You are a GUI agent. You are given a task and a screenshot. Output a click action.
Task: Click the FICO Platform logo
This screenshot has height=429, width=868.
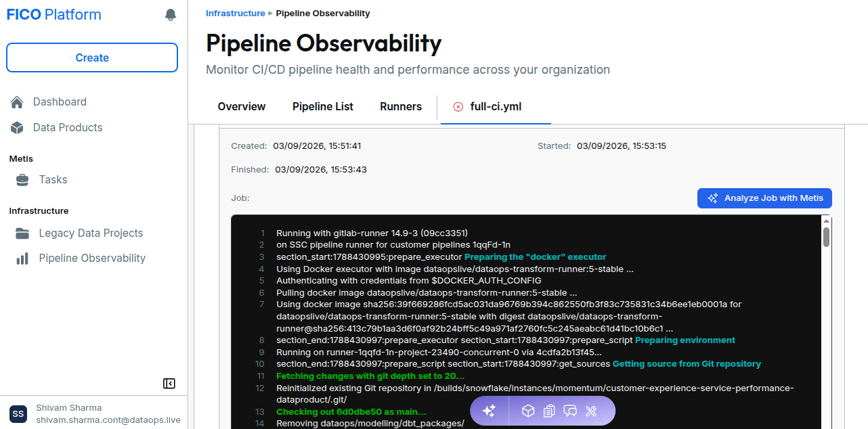[54, 15]
